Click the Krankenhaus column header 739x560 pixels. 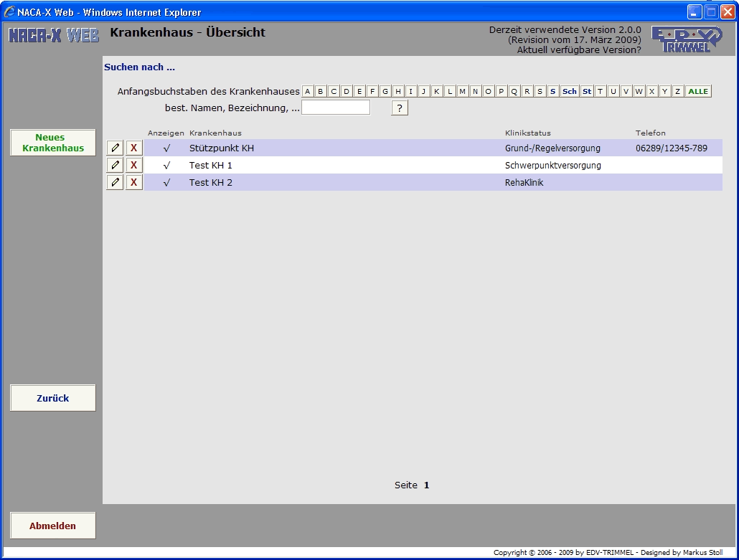coord(215,133)
